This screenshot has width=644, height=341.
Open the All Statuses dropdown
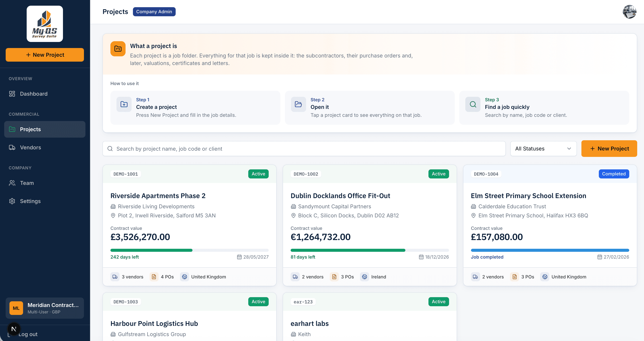pyautogui.click(x=543, y=149)
